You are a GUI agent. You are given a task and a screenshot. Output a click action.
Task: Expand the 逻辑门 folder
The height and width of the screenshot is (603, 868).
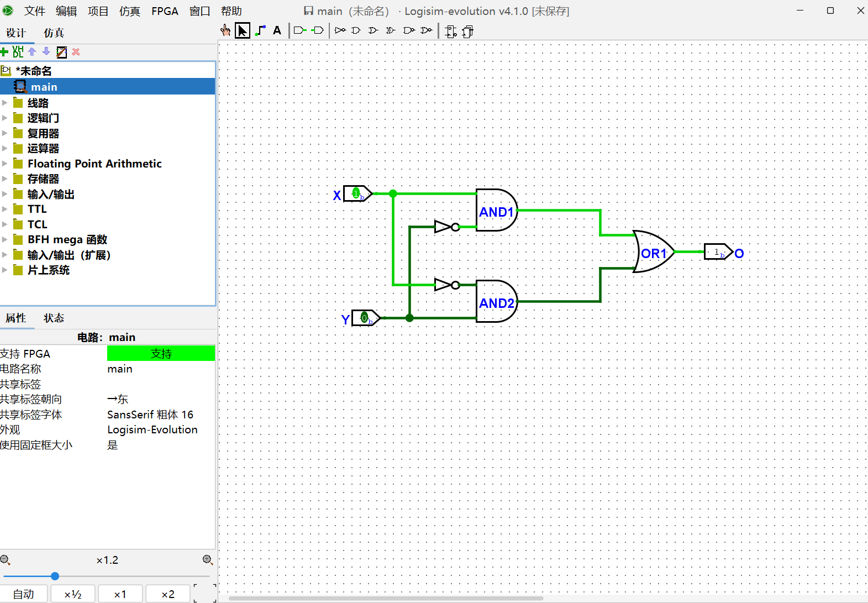tap(5, 118)
